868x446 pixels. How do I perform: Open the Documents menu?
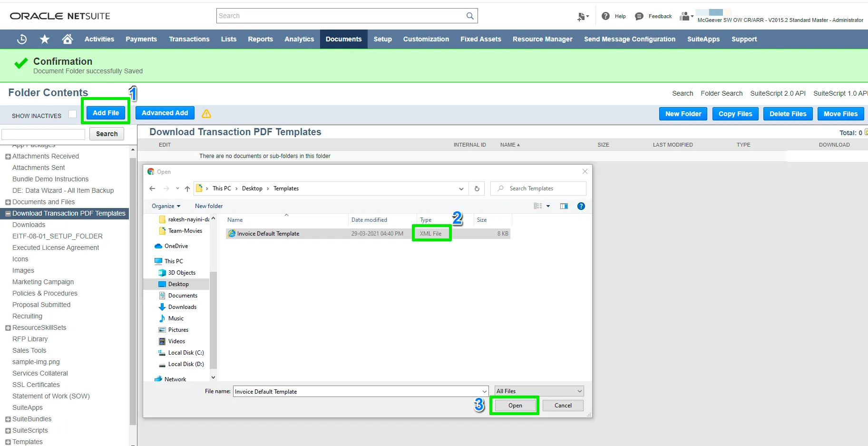[343, 39]
